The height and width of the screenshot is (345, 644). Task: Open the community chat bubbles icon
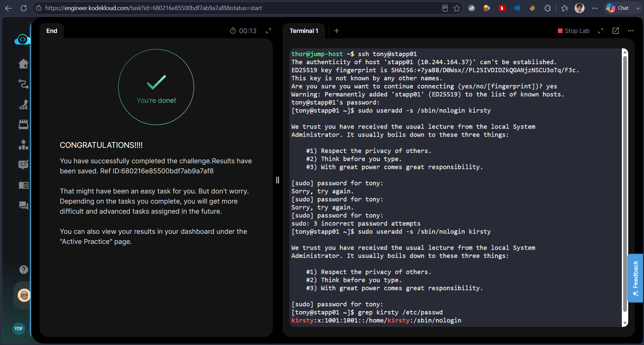click(x=24, y=205)
